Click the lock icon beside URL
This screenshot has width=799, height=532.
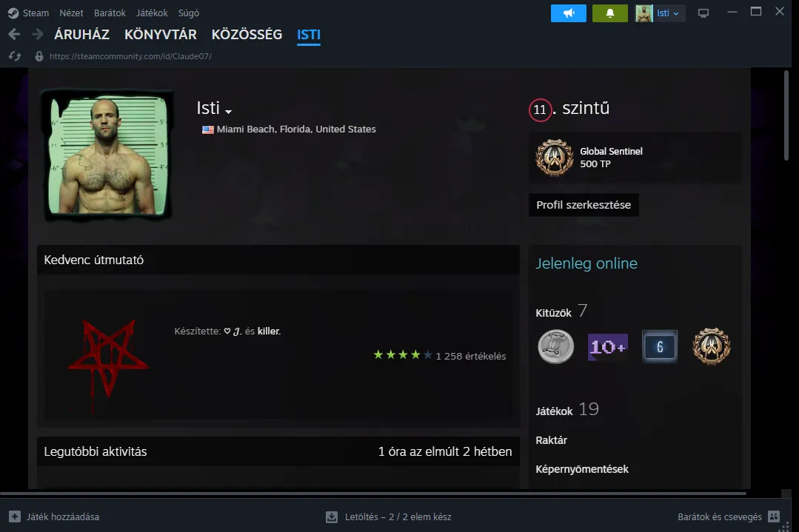pyautogui.click(x=39, y=56)
